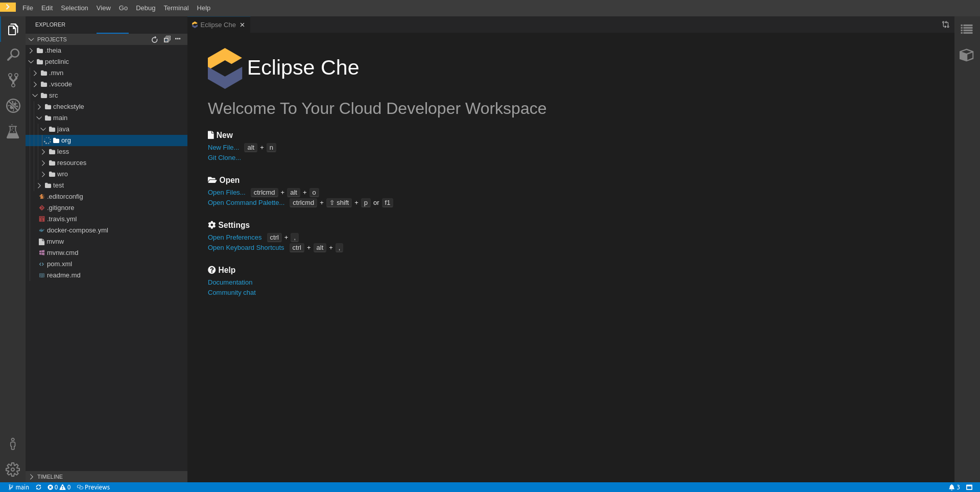Viewport: 980px width, 492px height.
Task: Open the Source Control view icon
Action: (x=13, y=80)
